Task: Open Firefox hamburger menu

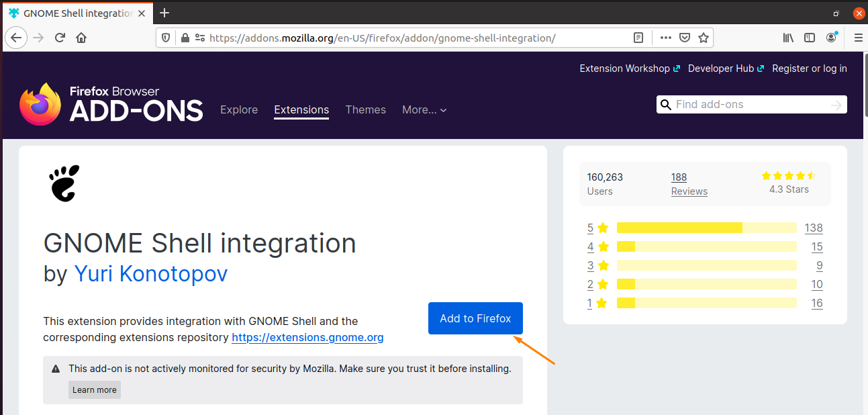Action: click(x=858, y=38)
